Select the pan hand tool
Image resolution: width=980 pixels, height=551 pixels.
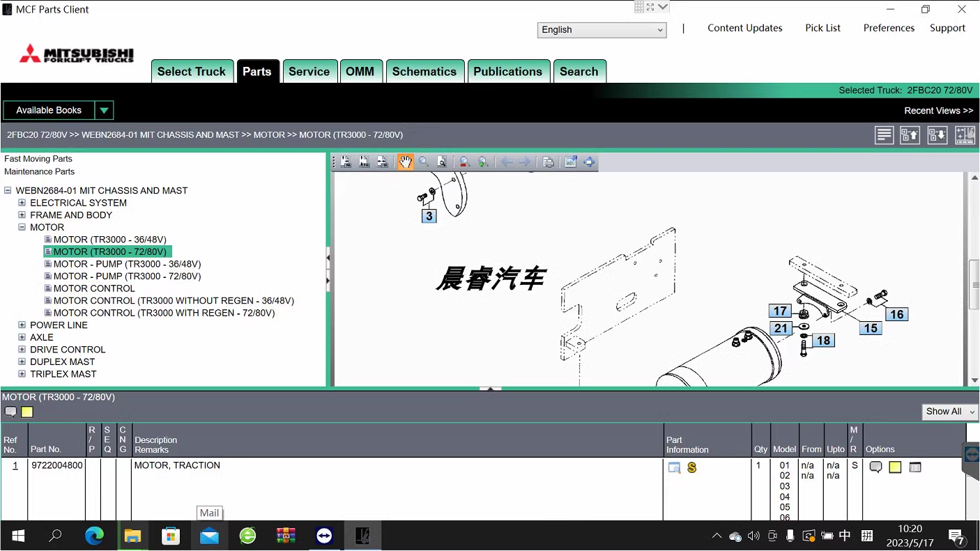coord(405,162)
